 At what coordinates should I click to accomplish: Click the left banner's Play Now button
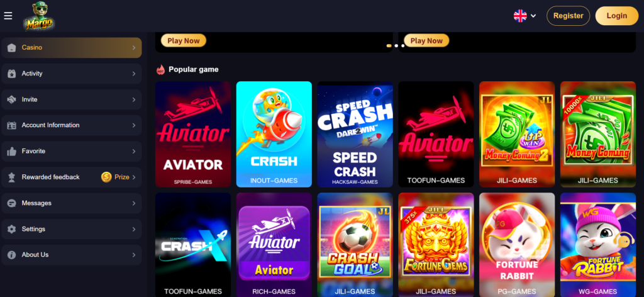184,41
